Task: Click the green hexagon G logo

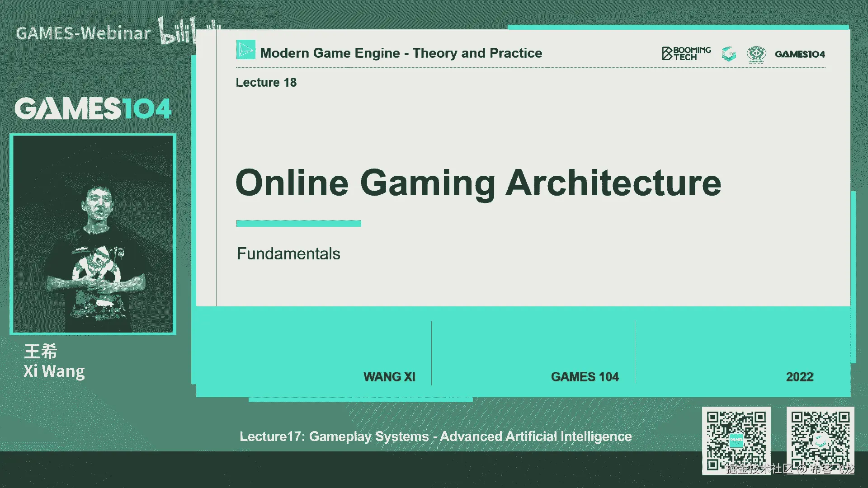Action: pos(728,54)
